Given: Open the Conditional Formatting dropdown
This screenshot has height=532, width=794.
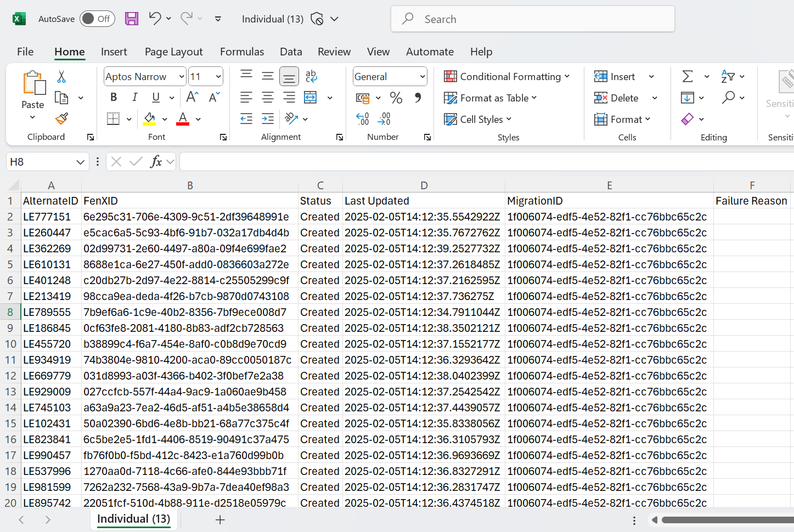Looking at the screenshot, I should (506, 77).
